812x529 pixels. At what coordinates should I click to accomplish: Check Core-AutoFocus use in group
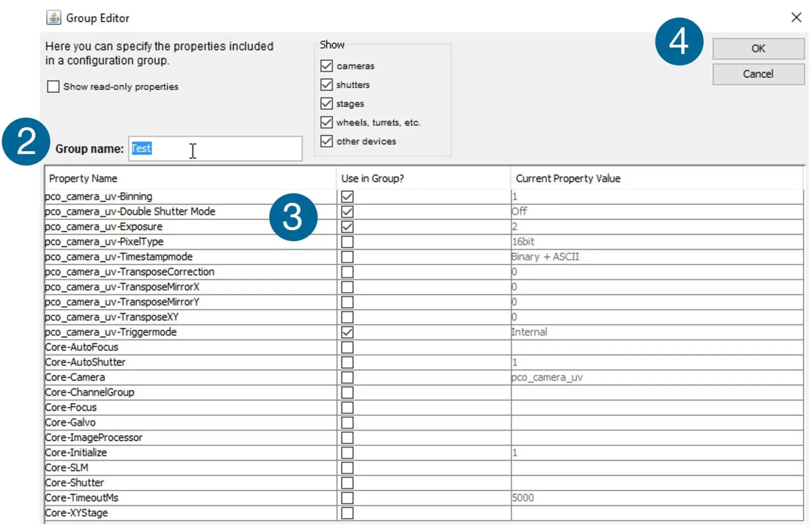click(347, 347)
